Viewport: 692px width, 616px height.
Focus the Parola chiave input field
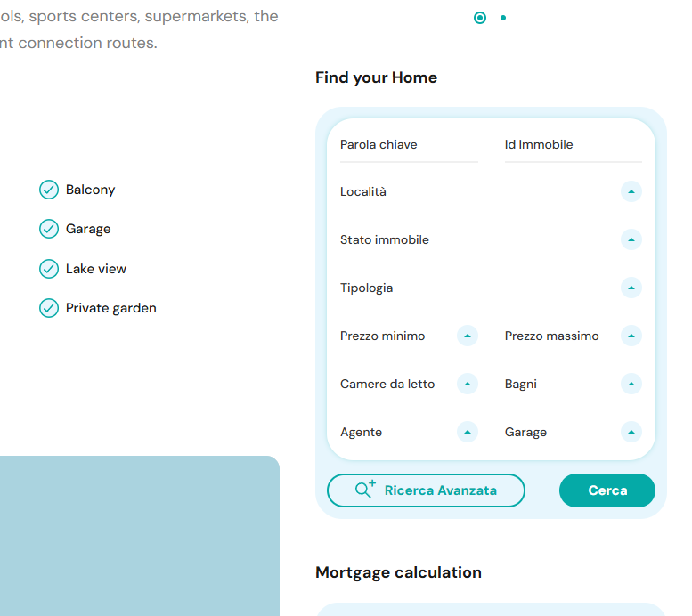point(409,145)
